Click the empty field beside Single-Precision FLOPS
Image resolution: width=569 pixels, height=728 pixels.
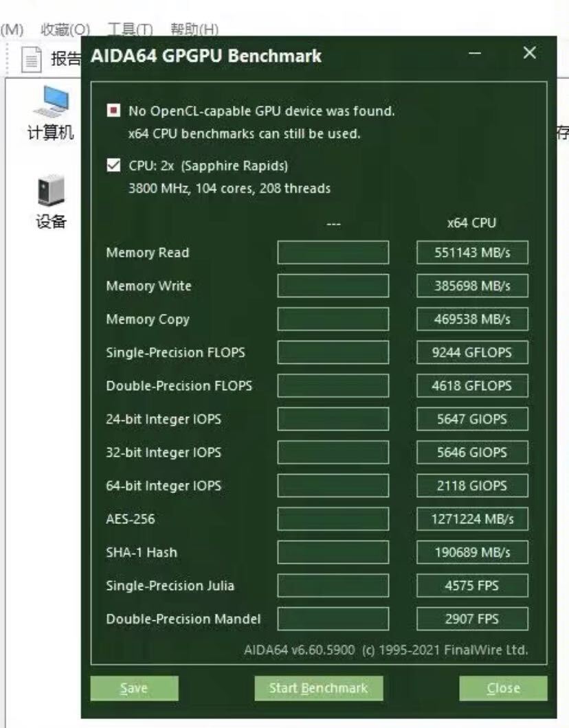(333, 352)
